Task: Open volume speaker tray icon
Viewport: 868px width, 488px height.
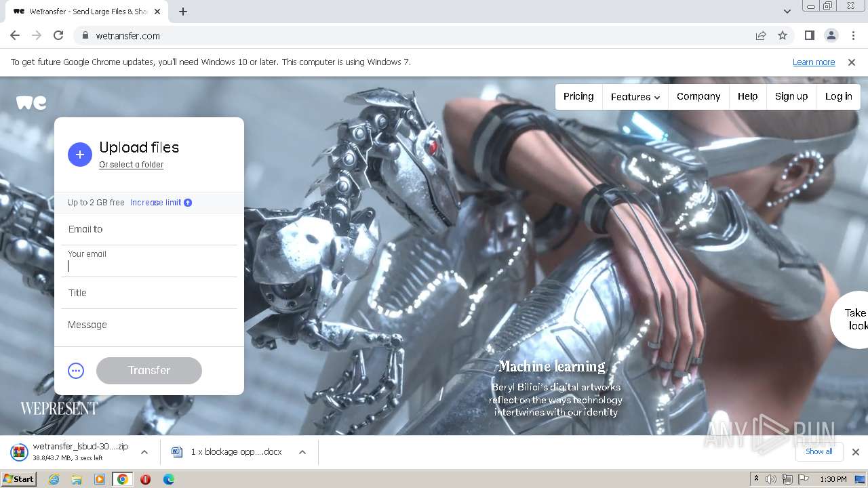Action: pos(771,479)
